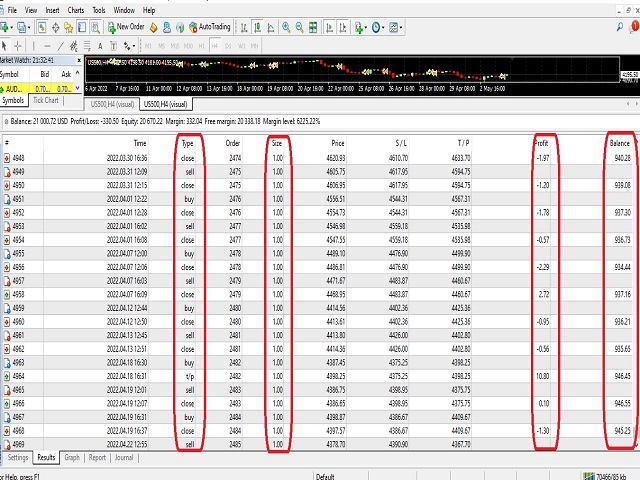Screen dimensions: 640x480
Task: Toggle the chart Auto Scroll icon
Action: 329,27
